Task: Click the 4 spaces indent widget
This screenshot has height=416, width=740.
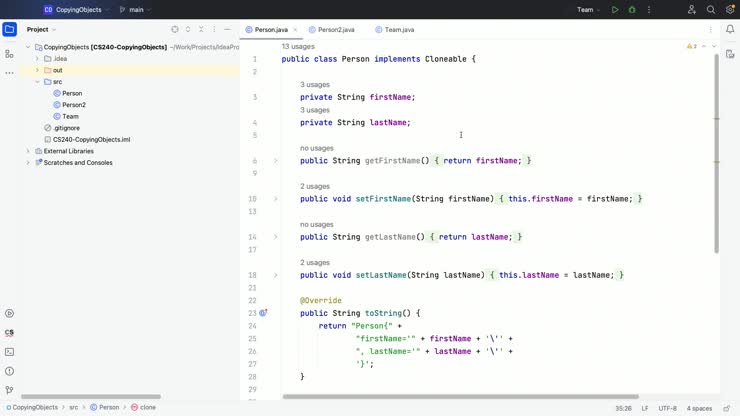Action: (699, 408)
